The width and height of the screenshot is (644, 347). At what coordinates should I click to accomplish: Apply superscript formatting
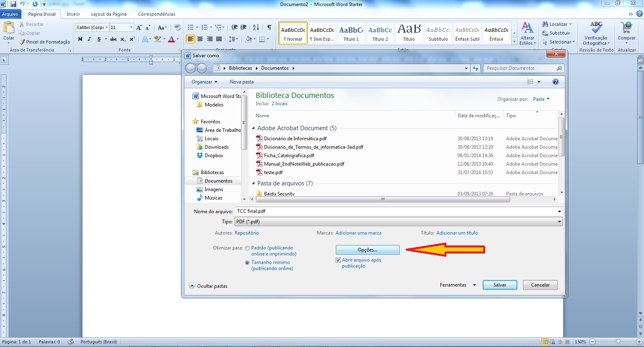(x=132, y=39)
